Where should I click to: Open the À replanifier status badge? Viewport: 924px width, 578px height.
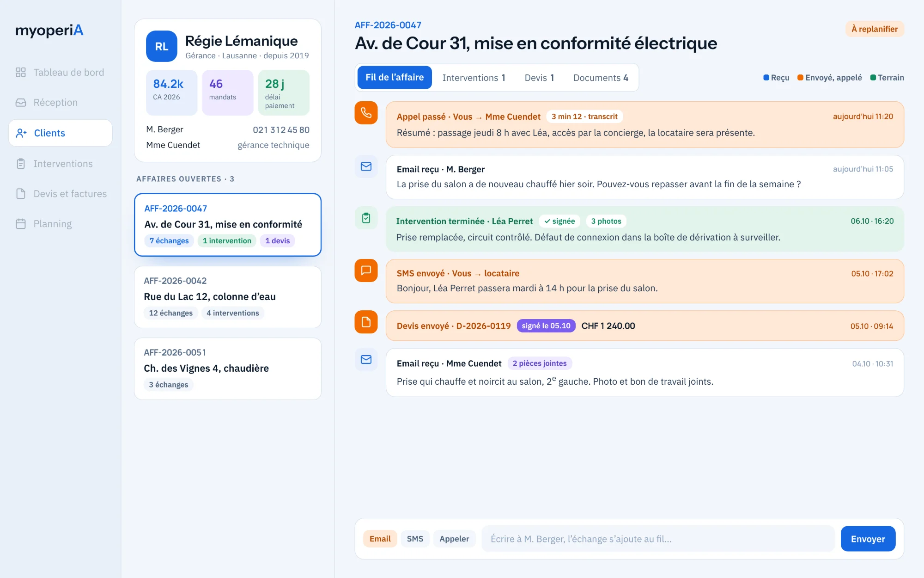(875, 29)
